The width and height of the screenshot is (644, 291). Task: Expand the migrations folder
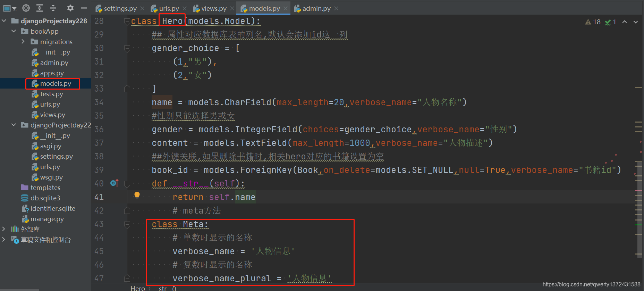click(x=23, y=42)
